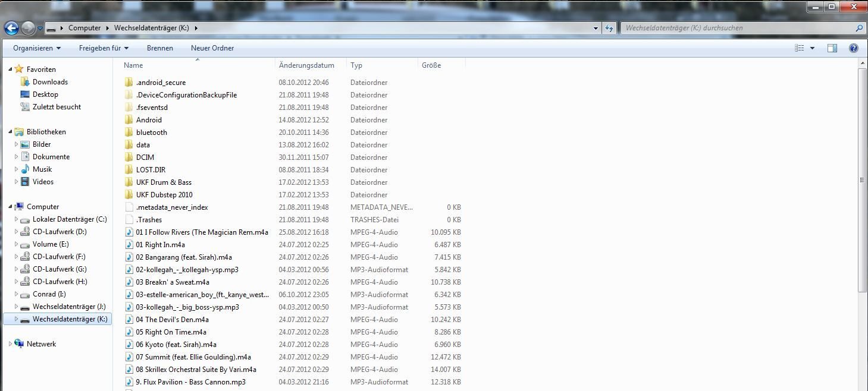Select Wechseldatenträger (J:)
Image resolution: width=868 pixels, height=391 pixels.
pos(69,307)
